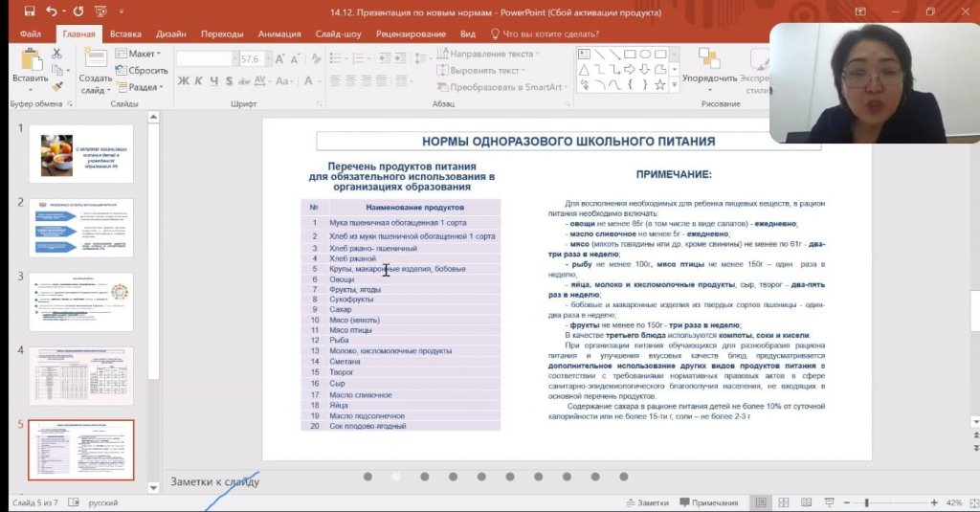Select the down arrow shape in gallery
This screenshot has width=980, height=512.
tap(645, 70)
